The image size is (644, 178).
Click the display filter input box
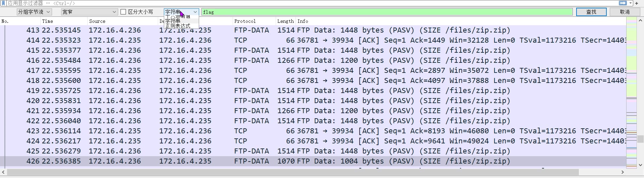[302, 3]
